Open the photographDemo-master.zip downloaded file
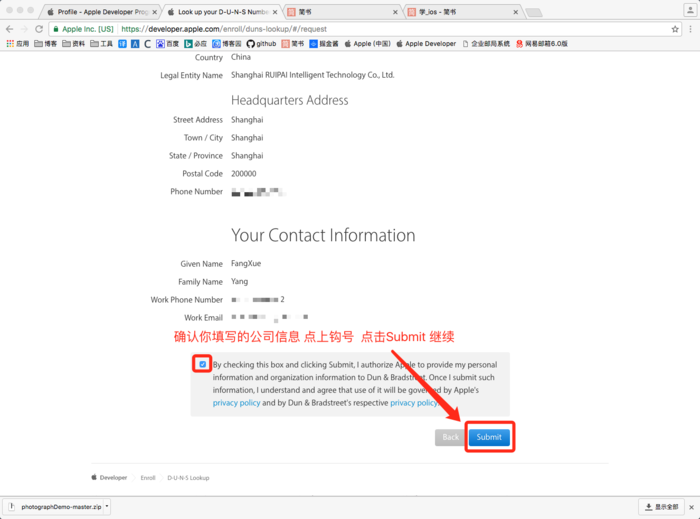 pyautogui.click(x=55, y=507)
